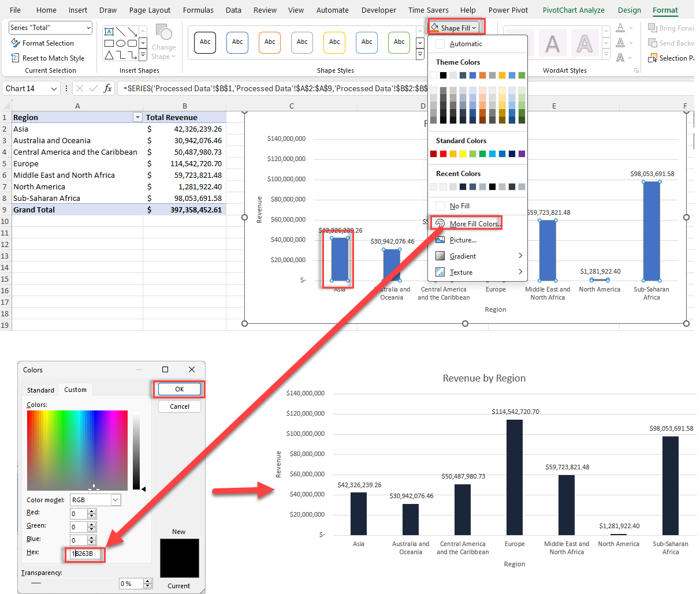
Task: Open the Shape Fill dropdown
Action: (x=456, y=27)
